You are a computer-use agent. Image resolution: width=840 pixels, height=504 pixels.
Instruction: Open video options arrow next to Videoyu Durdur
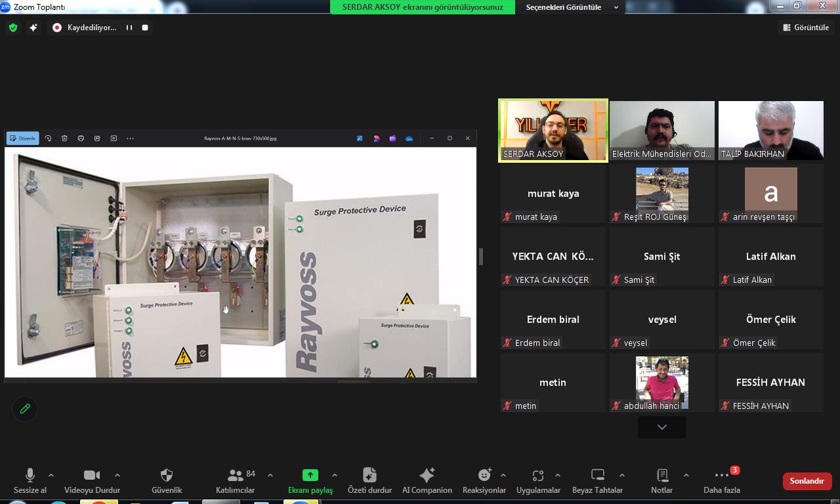tap(117, 475)
